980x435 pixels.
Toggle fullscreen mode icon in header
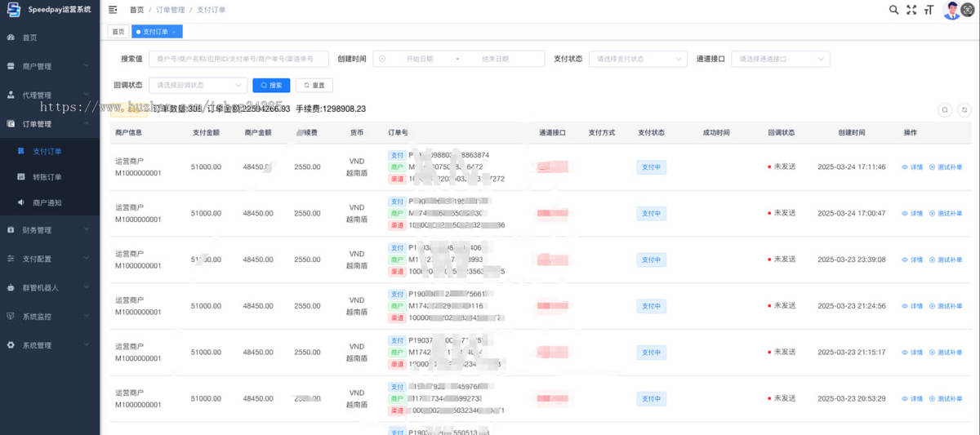click(911, 10)
